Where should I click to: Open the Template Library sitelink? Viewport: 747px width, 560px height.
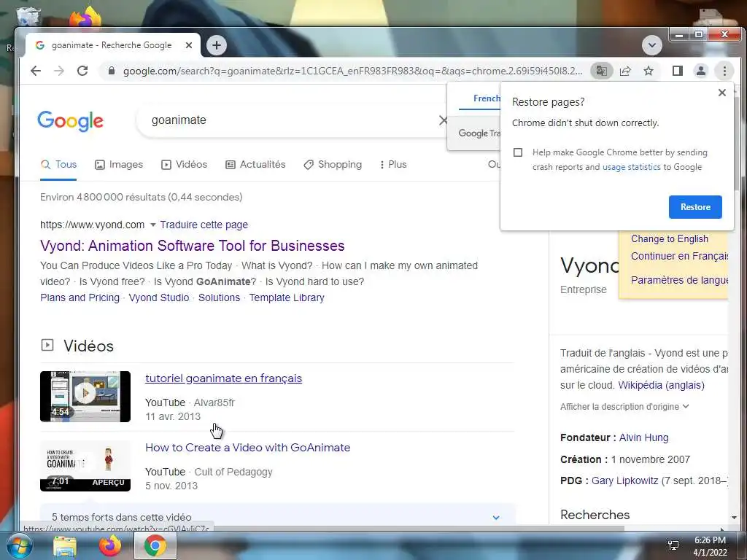(x=287, y=297)
